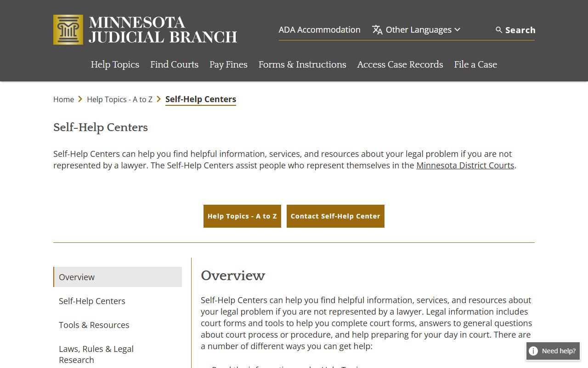Click Help Topics - A to Z breadcrumb

click(119, 99)
